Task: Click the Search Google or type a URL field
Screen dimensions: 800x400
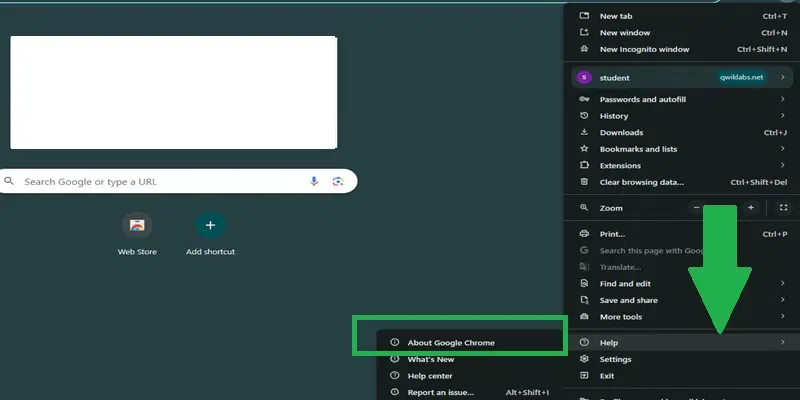Action: [x=178, y=181]
